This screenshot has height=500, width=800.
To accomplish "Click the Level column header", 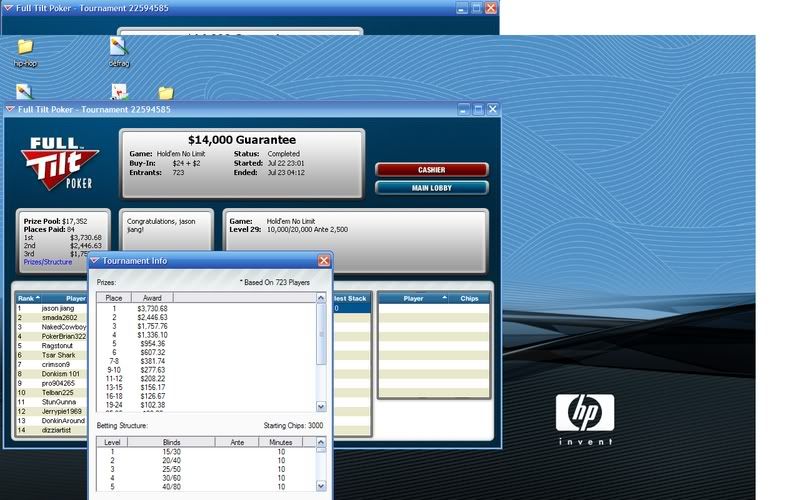I will tap(112, 442).
